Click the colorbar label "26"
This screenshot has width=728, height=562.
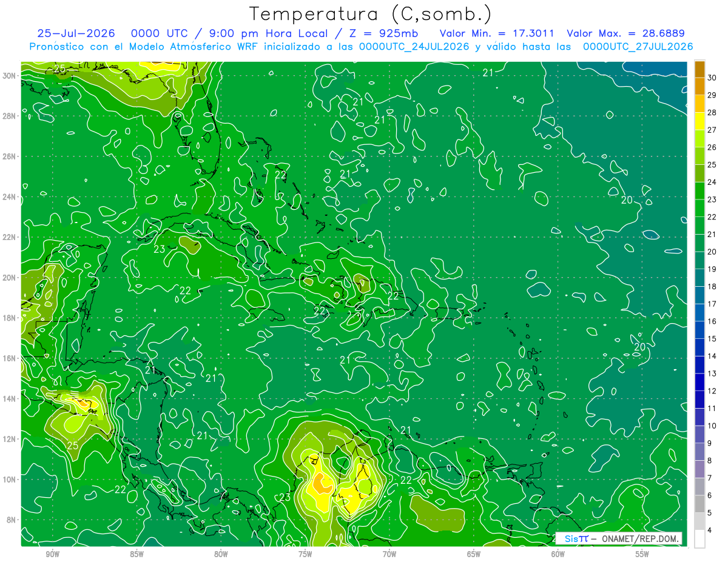pos(712,147)
